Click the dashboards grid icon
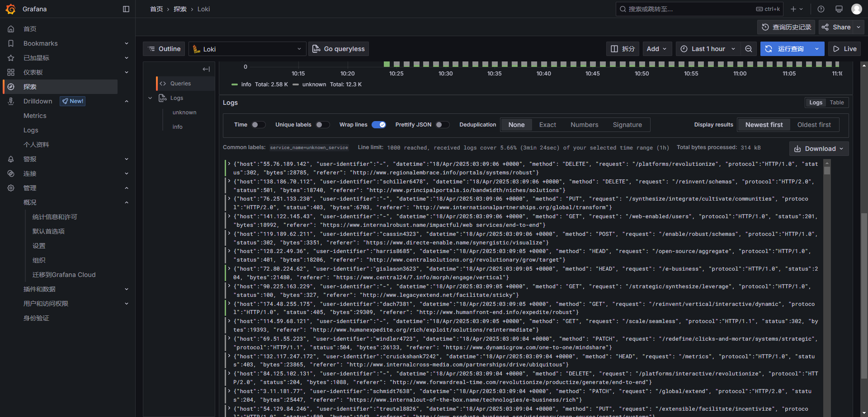The image size is (868, 417). pyautogui.click(x=11, y=72)
